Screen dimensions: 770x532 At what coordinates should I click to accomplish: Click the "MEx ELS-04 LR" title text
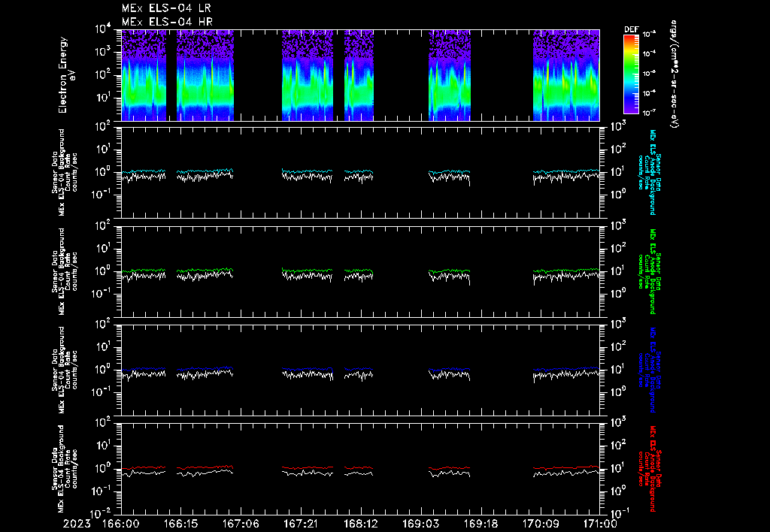[166, 8]
